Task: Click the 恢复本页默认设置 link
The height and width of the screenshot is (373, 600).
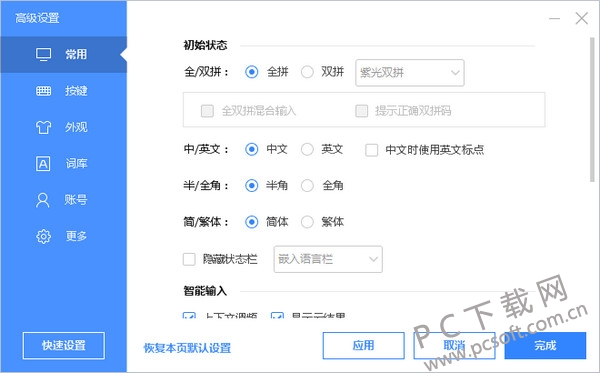Action: tap(187, 348)
